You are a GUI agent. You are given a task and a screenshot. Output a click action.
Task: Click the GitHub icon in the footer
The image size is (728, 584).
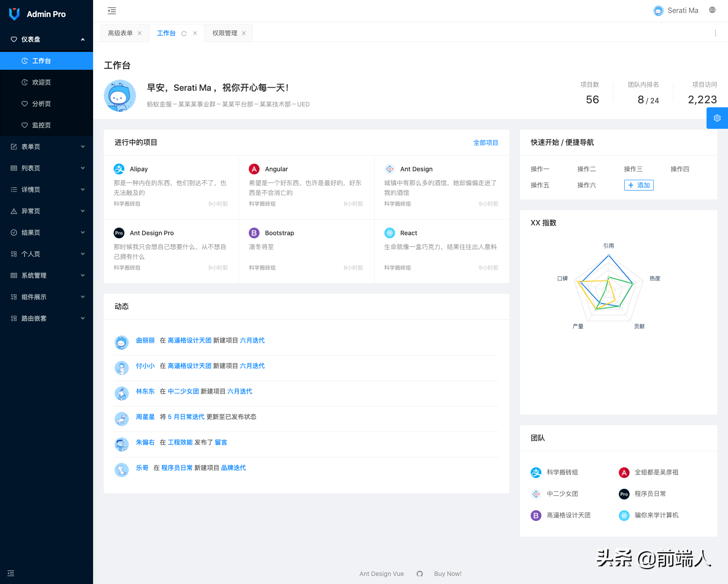(x=419, y=573)
